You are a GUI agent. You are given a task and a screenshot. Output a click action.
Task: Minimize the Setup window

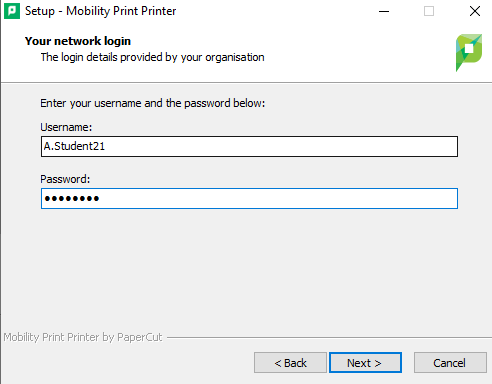[384, 11]
